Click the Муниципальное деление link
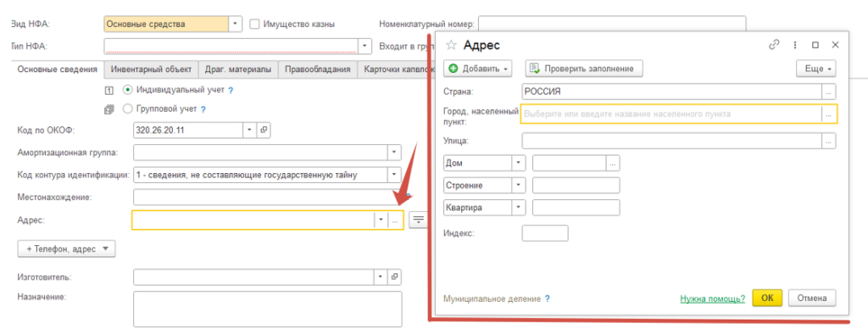This screenshot has width=868, height=329. (x=492, y=298)
